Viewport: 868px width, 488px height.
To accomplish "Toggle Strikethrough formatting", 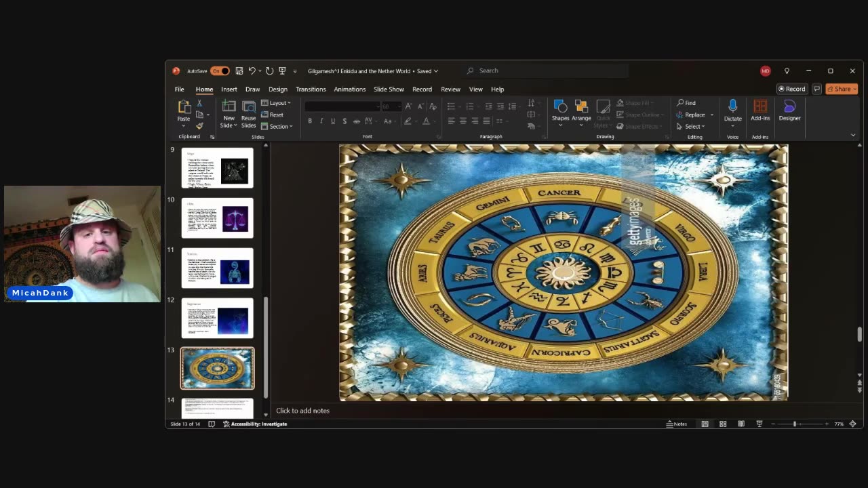I will point(357,121).
